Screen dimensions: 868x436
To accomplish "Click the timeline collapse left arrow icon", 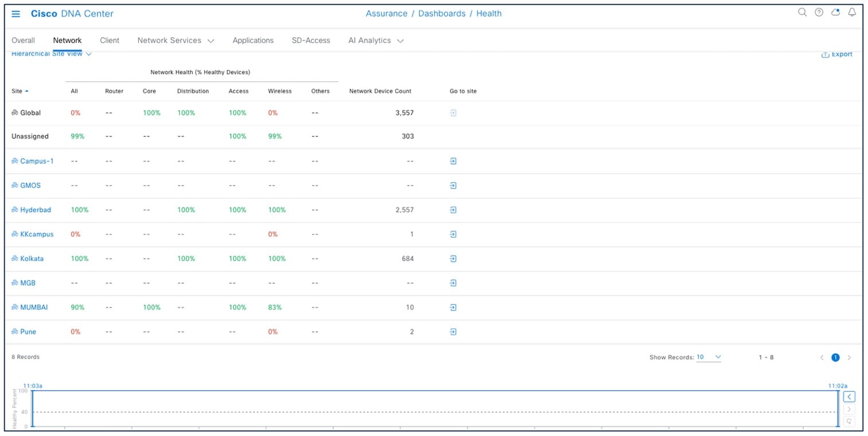I will (x=850, y=397).
